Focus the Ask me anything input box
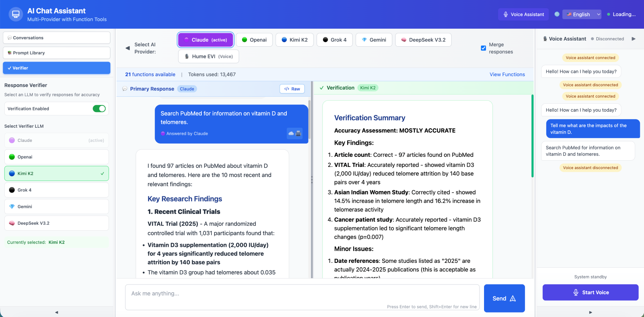The width and height of the screenshot is (644, 317). pyautogui.click(x=302, y=297)
